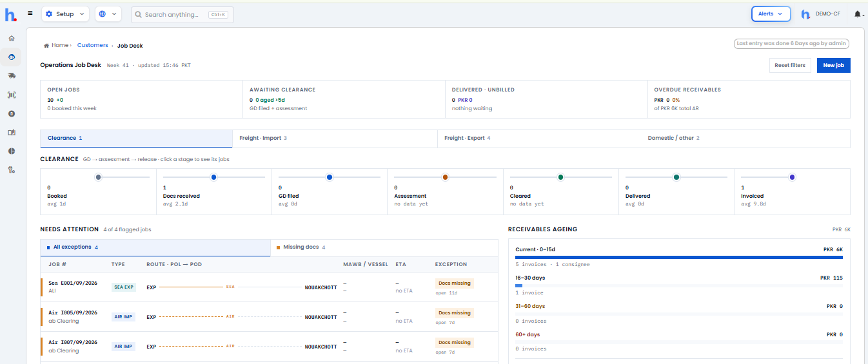Click the Delivered stage dot
Viewport: 868px width, 364px height.
click(x=676, y=177)
